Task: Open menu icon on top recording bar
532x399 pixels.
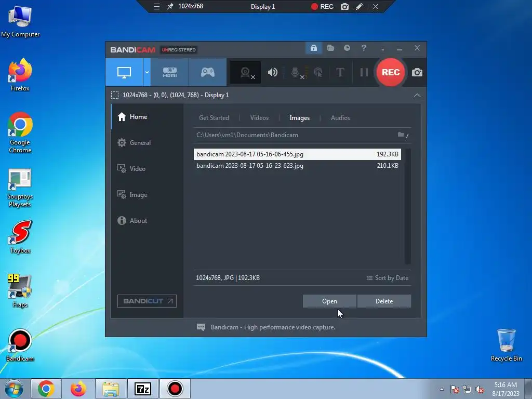Action: tap(156, 6)
